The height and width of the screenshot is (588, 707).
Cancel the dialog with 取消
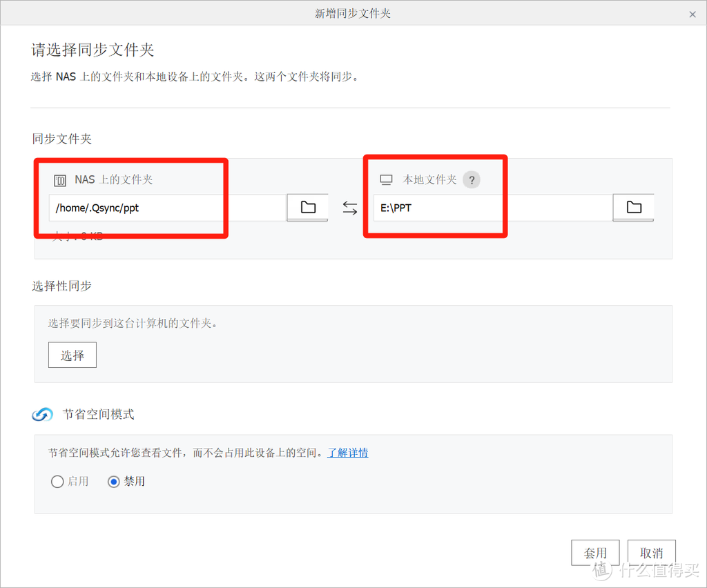click(651, 552)
